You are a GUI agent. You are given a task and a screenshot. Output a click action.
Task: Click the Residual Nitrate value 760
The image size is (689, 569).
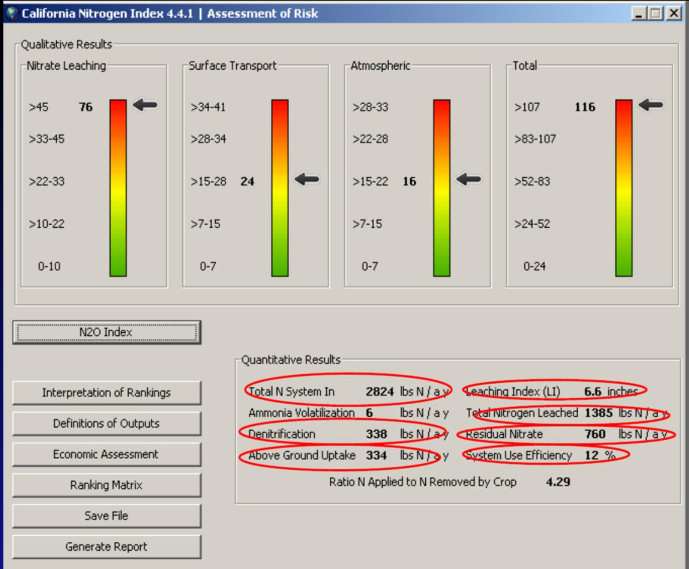click(595, 434)
